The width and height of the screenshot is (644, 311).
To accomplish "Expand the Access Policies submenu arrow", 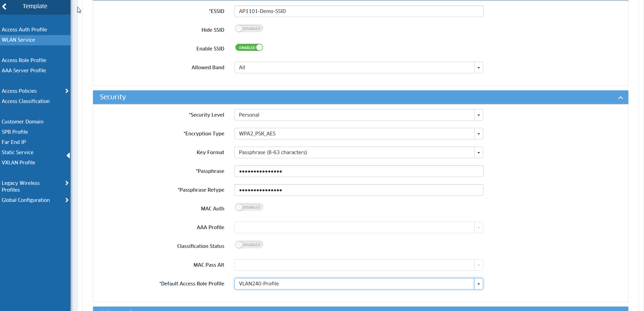I will [x=67, y=91].
